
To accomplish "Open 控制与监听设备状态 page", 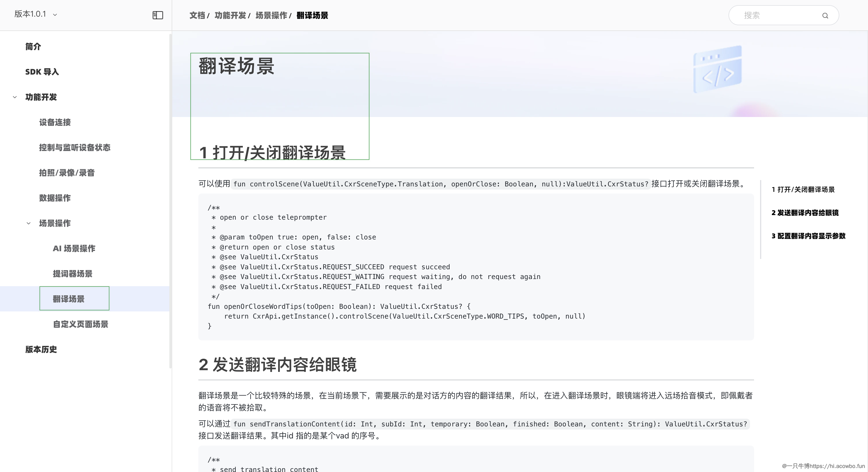I will pyautogui.click(x=74, y=147).
